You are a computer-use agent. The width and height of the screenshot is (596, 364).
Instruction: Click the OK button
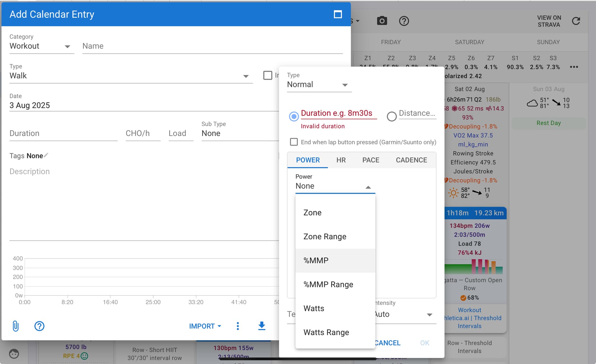coord(425,343)
